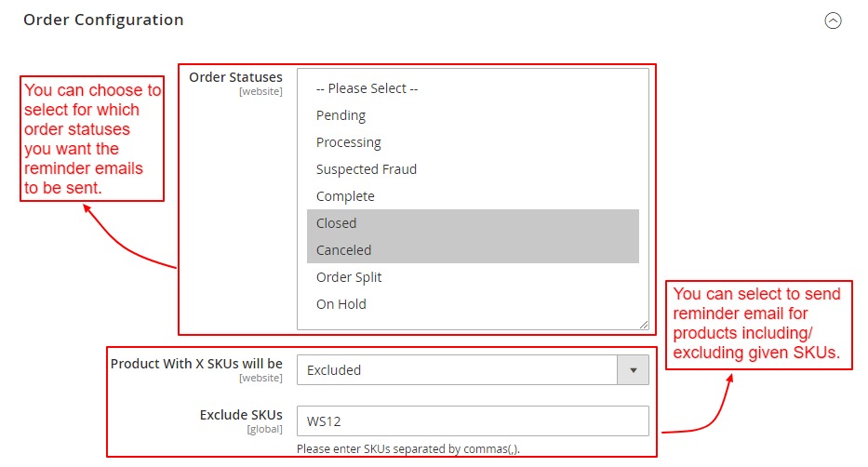Open the Product With X SKUs dropdown arrow
The width and height of the screenshot is (868, 467).
tap(634, 369)
